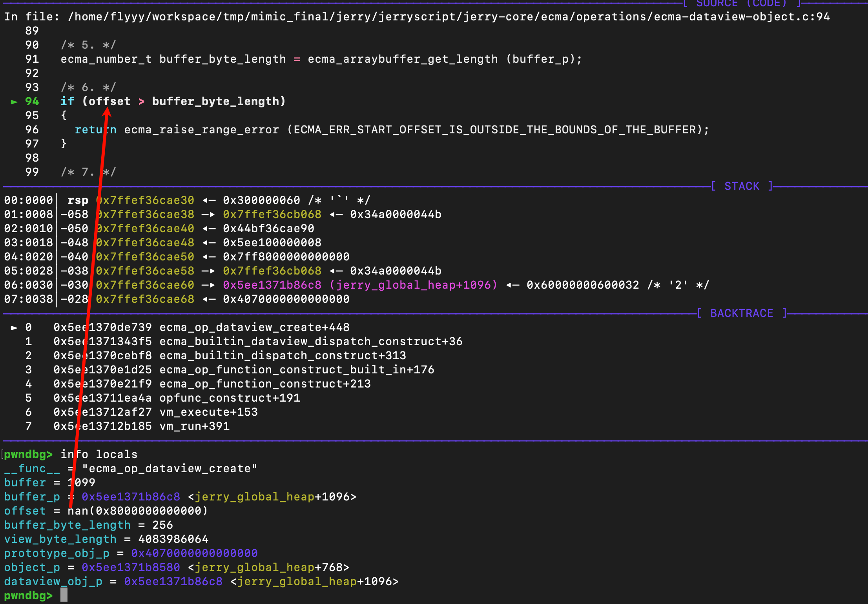
Task: Click the STACK section header label
Action: pos(741,186)
